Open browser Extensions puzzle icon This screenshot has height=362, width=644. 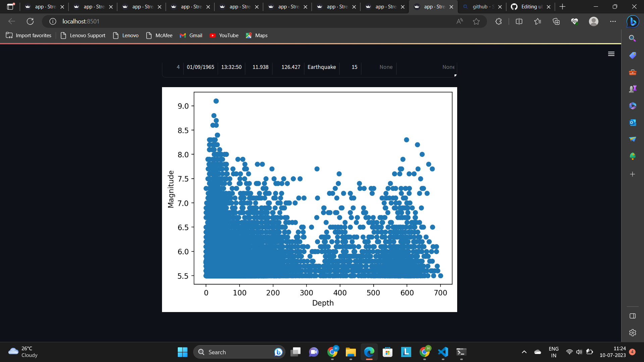tap(498, 21)
